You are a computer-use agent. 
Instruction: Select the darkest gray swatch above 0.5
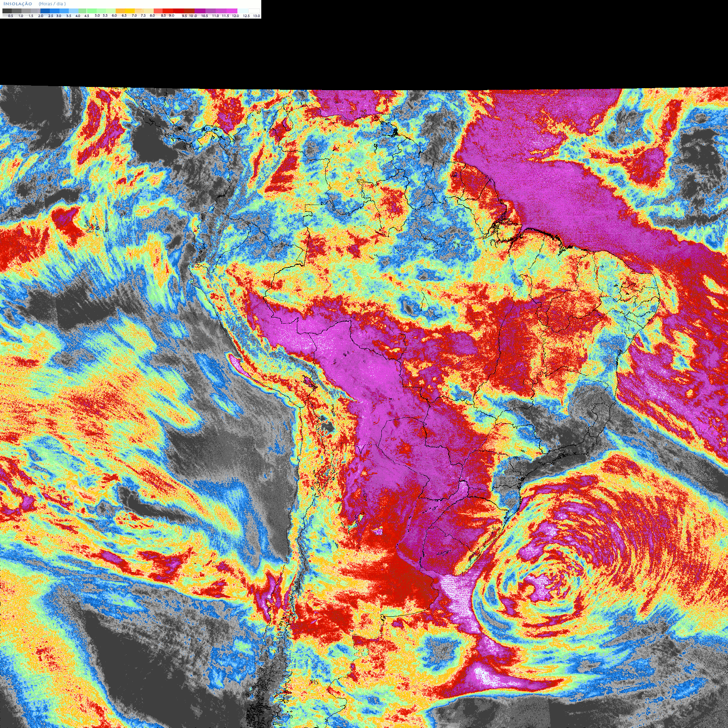tap(7, 11)
